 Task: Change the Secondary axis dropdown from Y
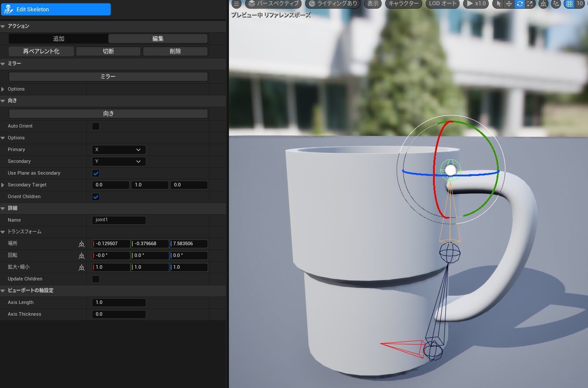[x=118, y=161]
